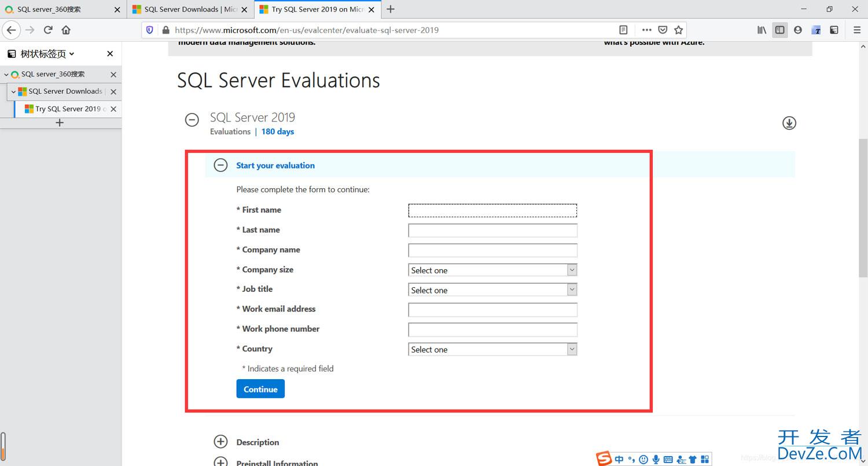868x466 pixels.
Task: Open the browser home page icon
Action: pos(66,30)
